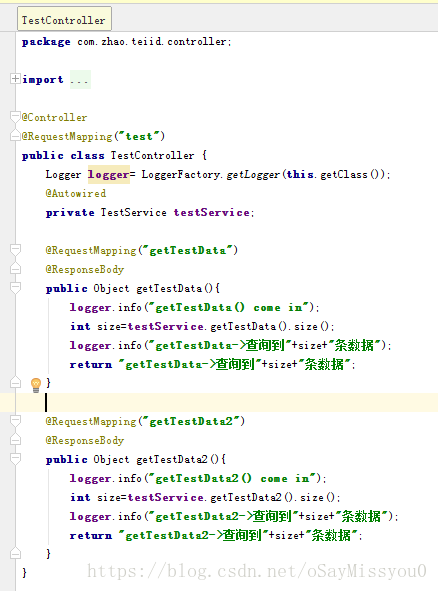Toggle fold marker beside second @ResponseBody
The image size is (438, 591).
[15, 439]
